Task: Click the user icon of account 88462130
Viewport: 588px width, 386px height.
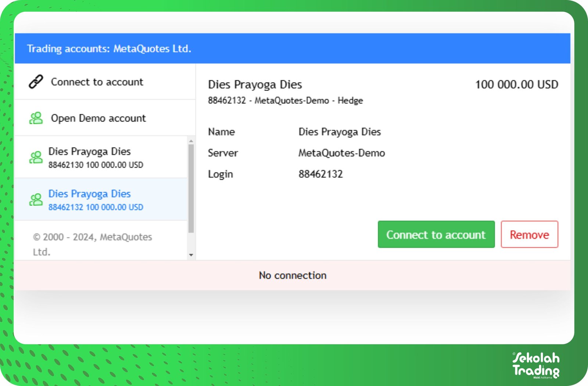Action: [36, 157]
